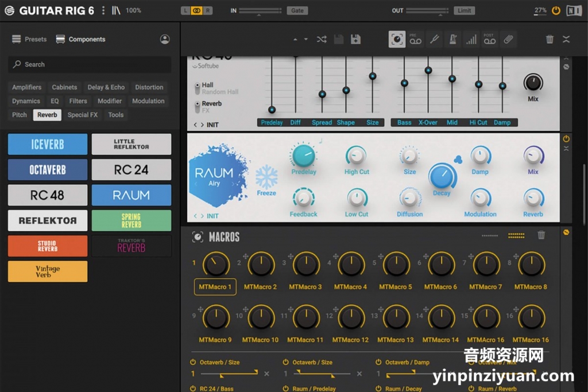This screenshot has width=588, height=392.
Task: Switch to the Presets tab
Action: pyautogui.click(x=29, y=39)
